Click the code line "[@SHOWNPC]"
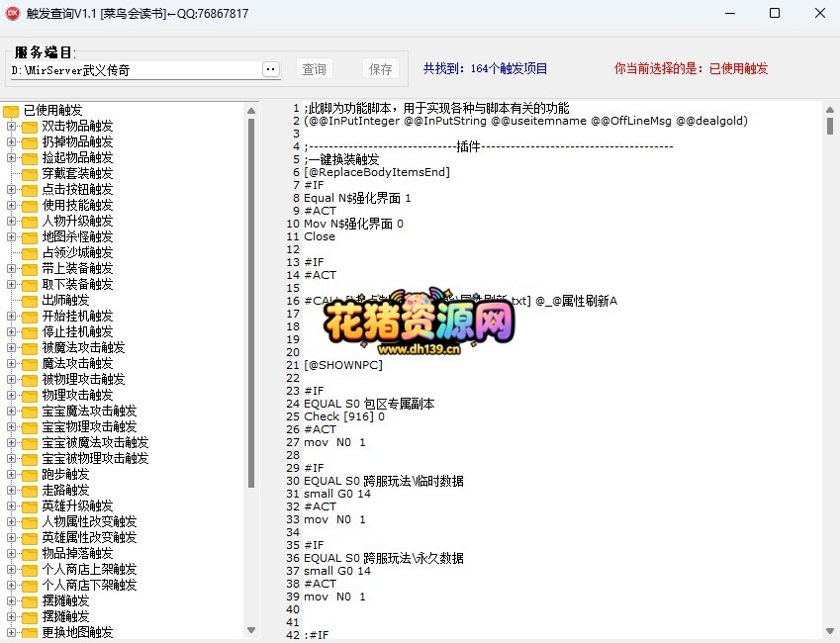The image size is (840, 643). tap(343, 365)
